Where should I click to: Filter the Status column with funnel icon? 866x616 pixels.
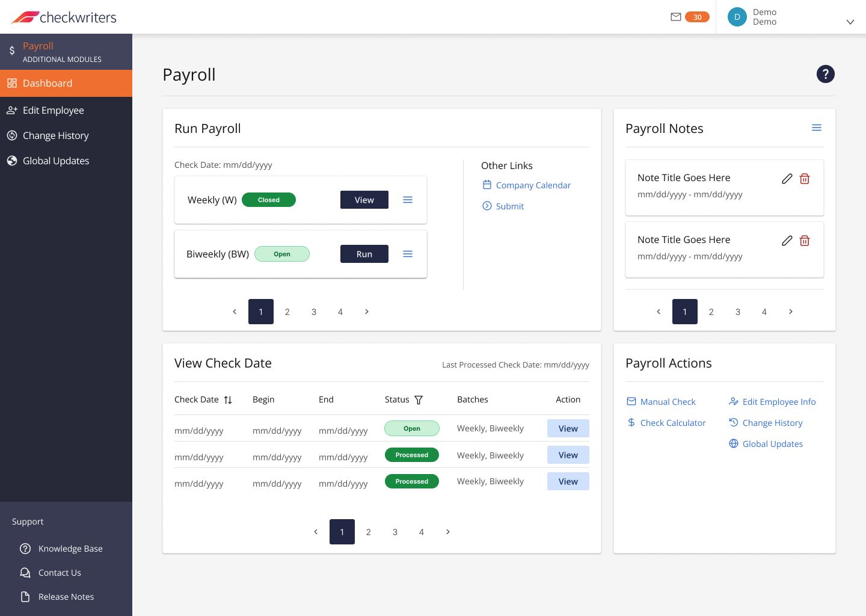[419, 400]
